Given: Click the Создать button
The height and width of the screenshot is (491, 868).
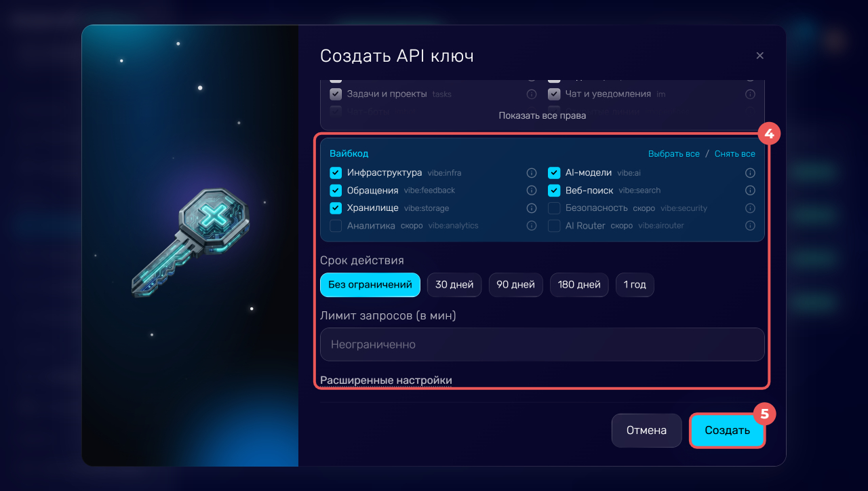Looking at the screenshot, I should 728,431.
